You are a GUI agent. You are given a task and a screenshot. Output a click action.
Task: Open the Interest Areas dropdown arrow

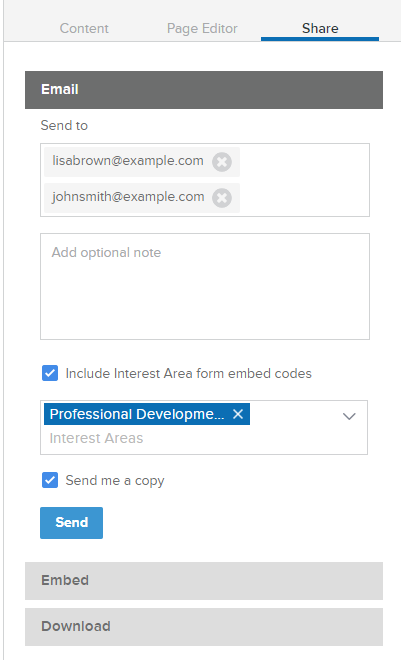click(x=349, y=416)
